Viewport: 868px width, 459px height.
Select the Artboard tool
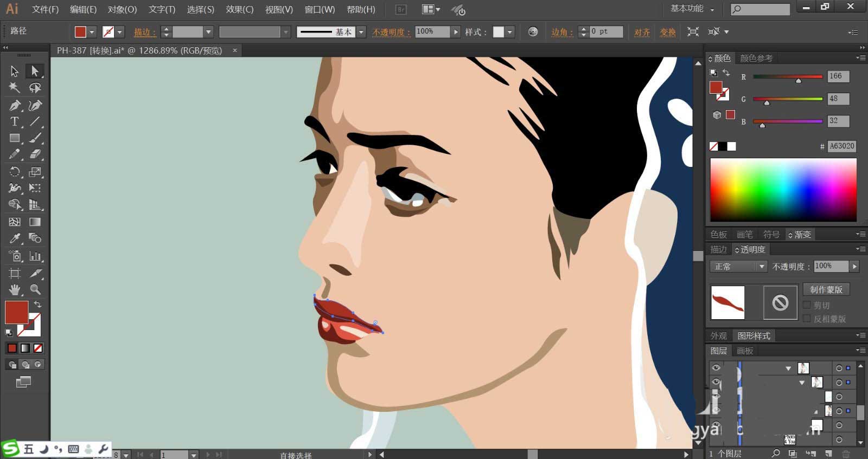coord(15,273)
